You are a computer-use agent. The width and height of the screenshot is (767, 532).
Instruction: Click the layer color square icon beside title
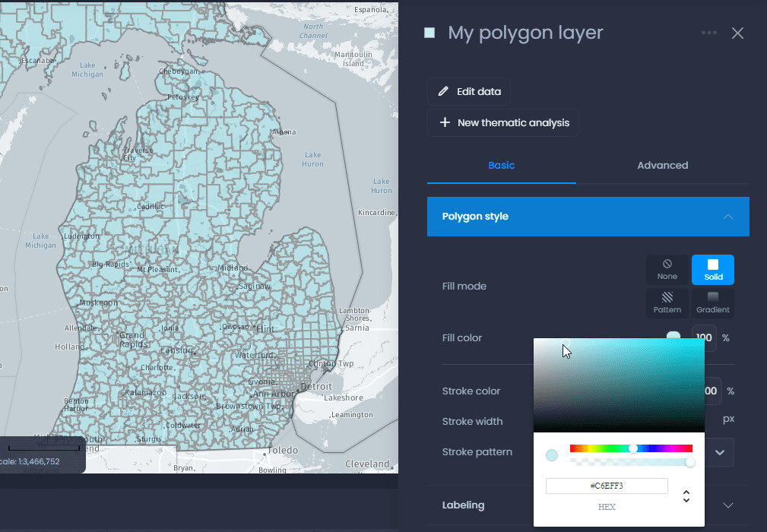tap(429, 33)
